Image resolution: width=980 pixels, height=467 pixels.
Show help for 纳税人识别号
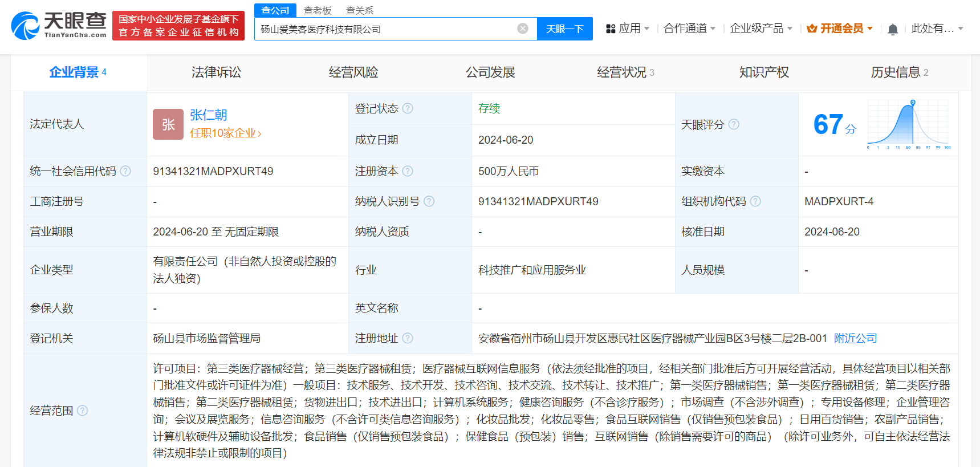429,201
